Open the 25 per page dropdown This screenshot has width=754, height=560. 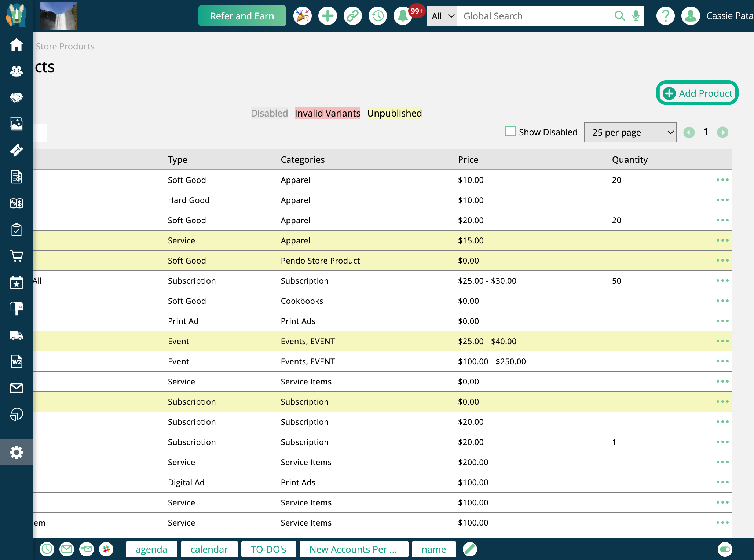[x=630, y=132]
